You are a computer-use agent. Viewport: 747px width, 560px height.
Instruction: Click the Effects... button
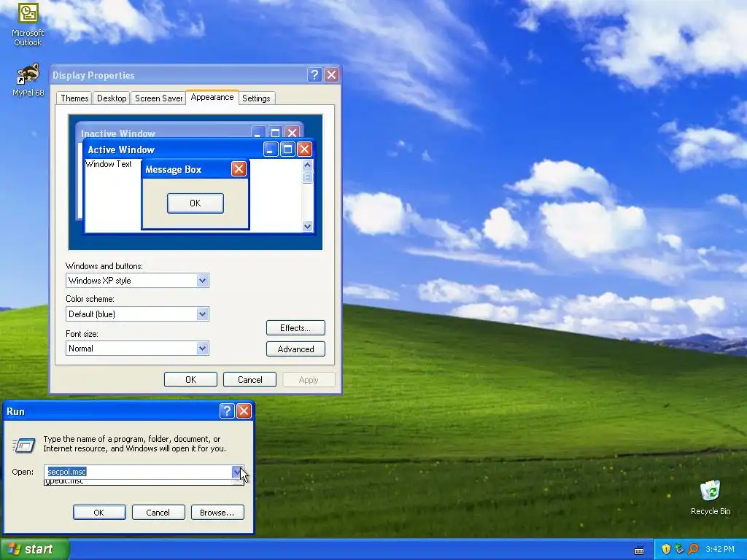[295, 327]
